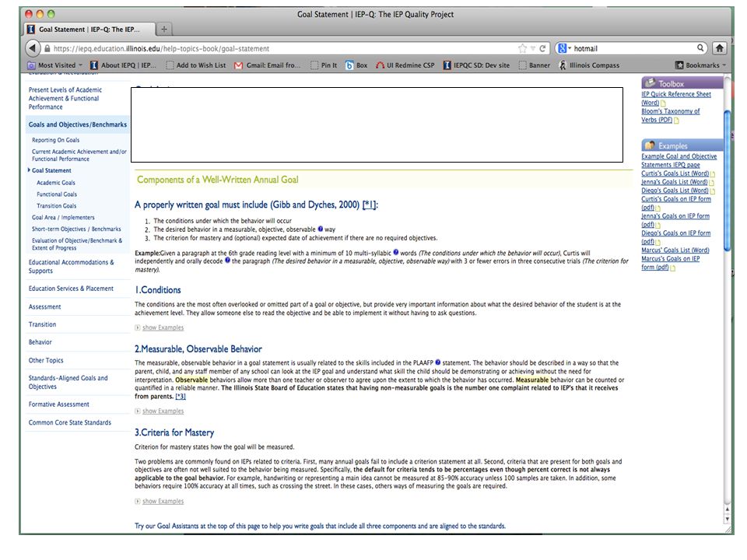Open the Transition sidebar section
Image resolution: width=747 pixels, height=560 pixels.
point(42,325)
